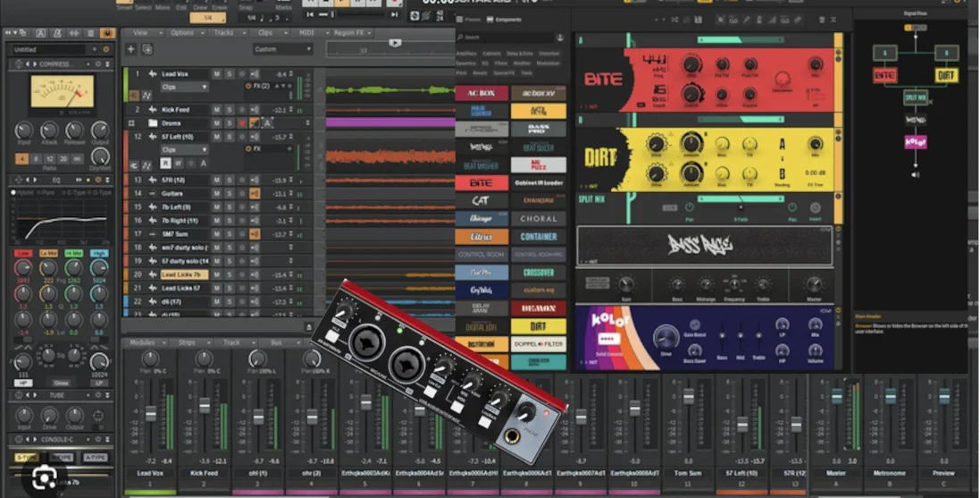Choose the AC BOX amplifier component
Image resolution: width=980 pixels, height=498 pixels.
point(482,93)
